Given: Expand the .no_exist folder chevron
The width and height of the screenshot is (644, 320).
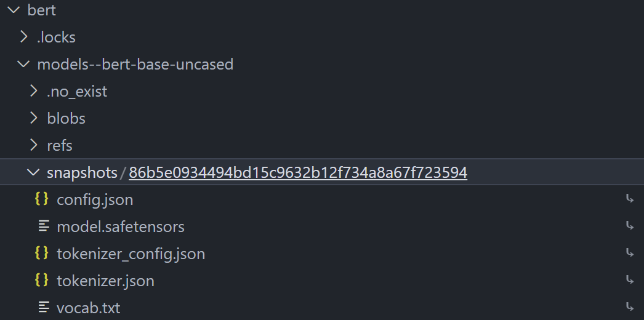Looking at the screenshot, I should [x=34, y=91].
